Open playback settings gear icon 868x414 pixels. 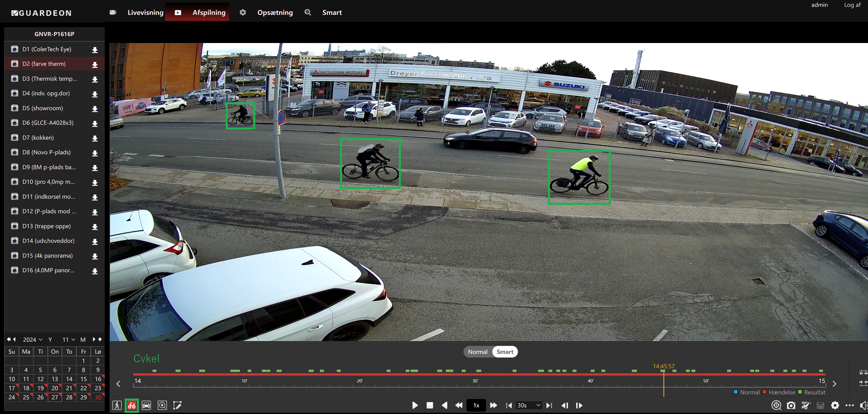[835, 405]
